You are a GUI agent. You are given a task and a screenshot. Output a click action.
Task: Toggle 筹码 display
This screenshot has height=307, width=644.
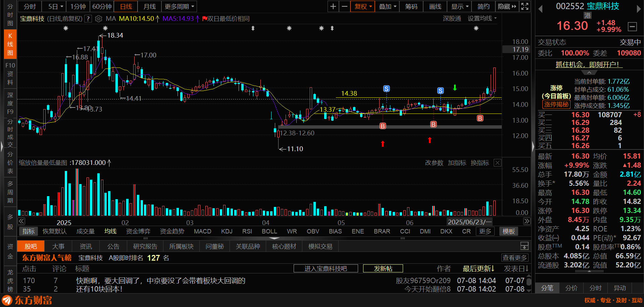pyautogui.click(x=411, y=6)
